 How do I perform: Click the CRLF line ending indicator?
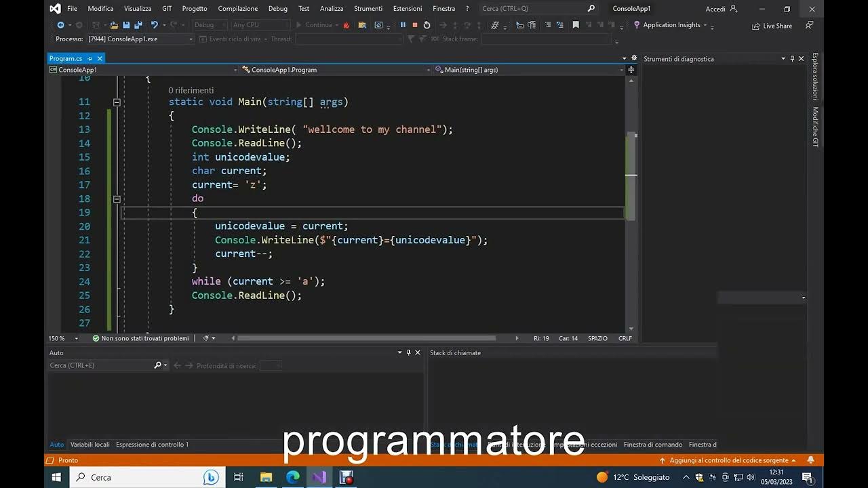tap(625, 338)
